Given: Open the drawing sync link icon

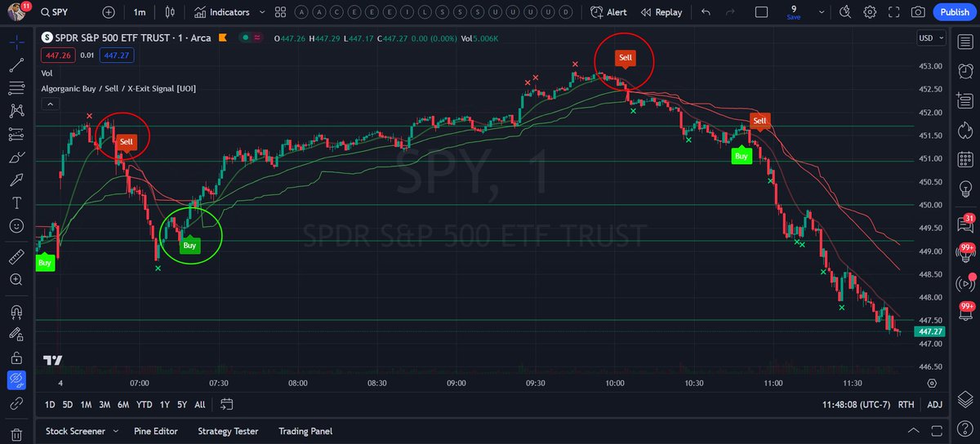Looking at the screenshot, I should 16,403.
